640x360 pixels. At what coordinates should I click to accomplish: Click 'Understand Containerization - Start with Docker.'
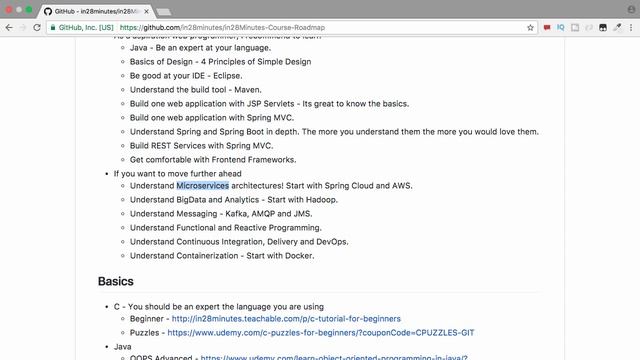(x=222, y=256)
